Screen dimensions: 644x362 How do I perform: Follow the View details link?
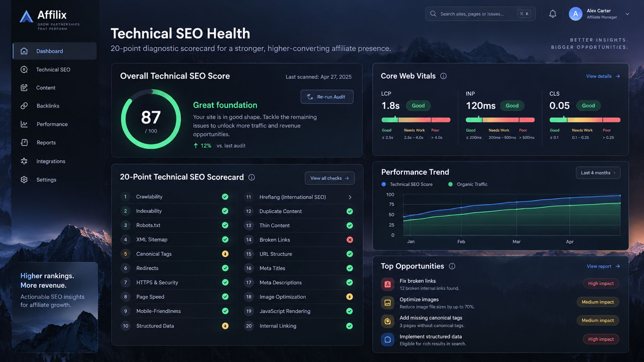coord(603,76)
